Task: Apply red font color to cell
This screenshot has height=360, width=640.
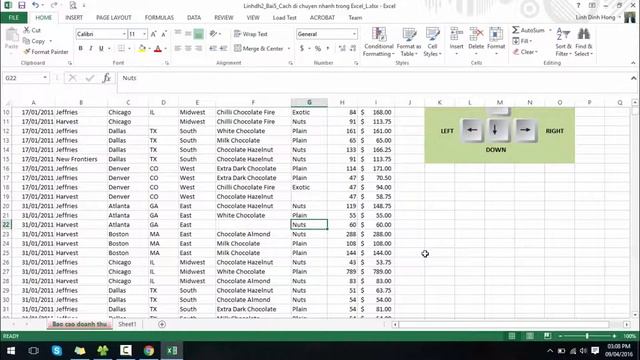Action: pyautogui.click(x=158, y=49)
